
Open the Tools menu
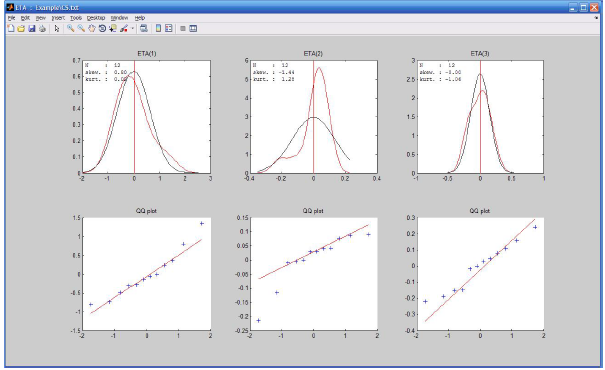(x=76, y=18)
